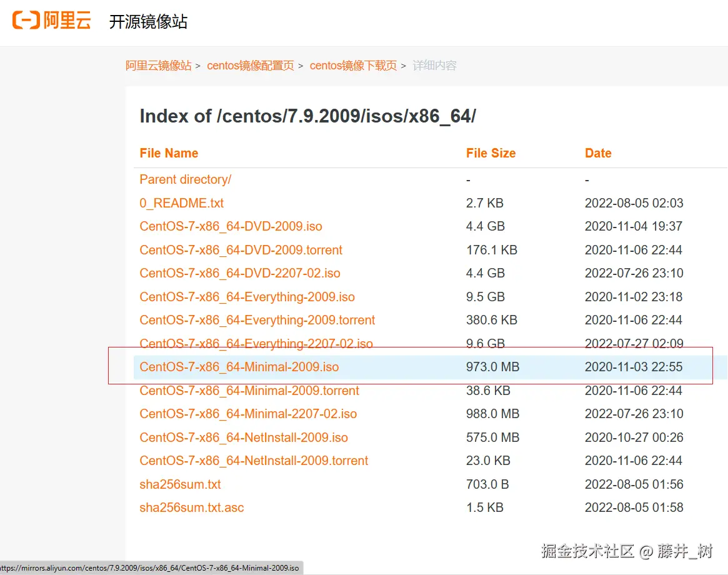Screen dimensions: 728x575
Task: Download CentOS-7-x86_64-NetInstall-2009.iso
Action: (x=244, y=437)
